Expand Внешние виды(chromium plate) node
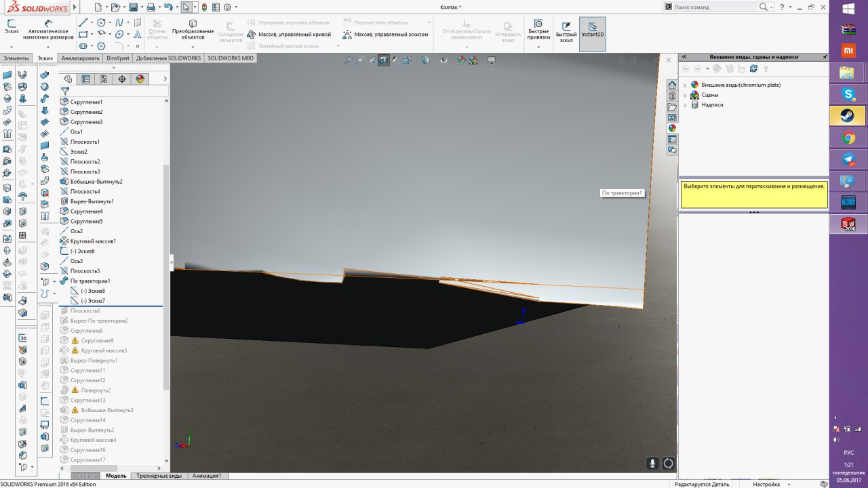This screenshot has height=488, width=868. pos(685,85)
